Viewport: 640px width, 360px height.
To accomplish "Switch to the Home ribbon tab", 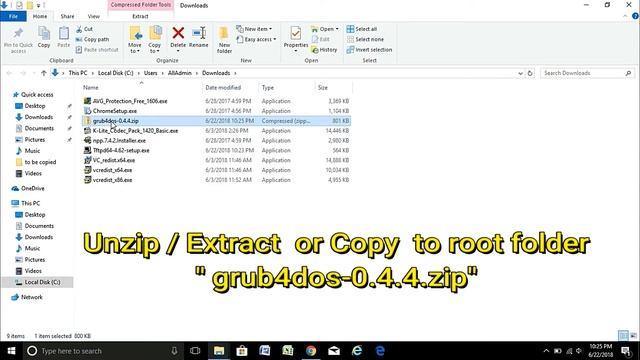I will pos(40,16).
